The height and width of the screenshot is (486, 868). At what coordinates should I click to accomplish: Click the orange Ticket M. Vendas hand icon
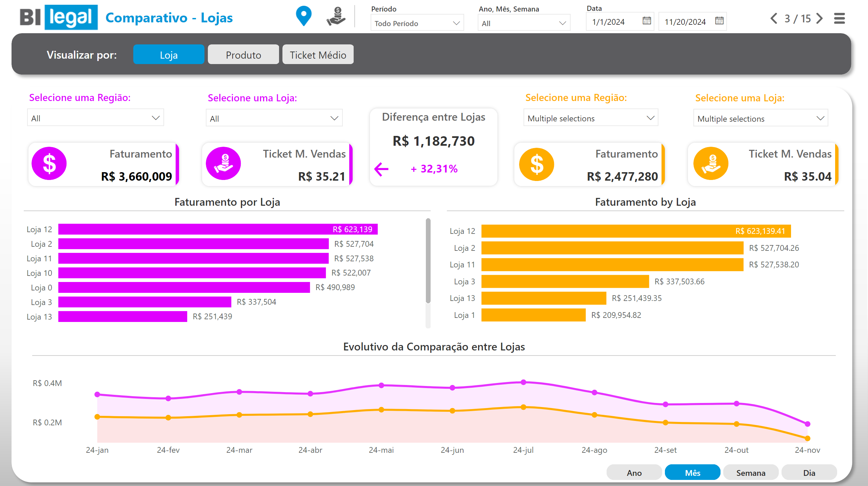tap(711, 164)
